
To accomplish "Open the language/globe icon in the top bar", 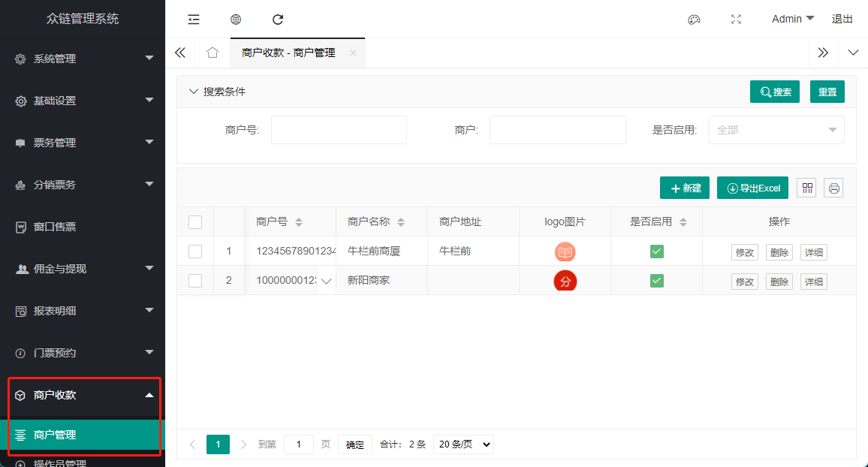I will (x=236, y=19).
